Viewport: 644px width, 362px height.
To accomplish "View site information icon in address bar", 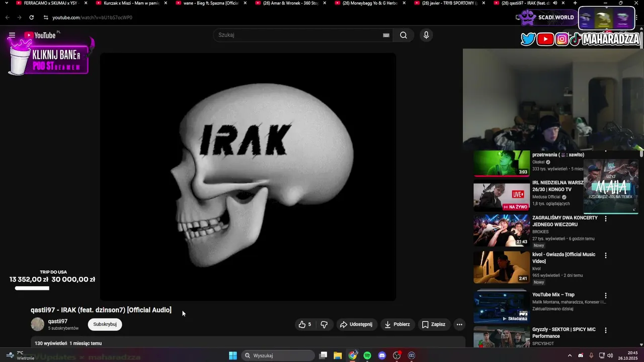I will point(46,17).
